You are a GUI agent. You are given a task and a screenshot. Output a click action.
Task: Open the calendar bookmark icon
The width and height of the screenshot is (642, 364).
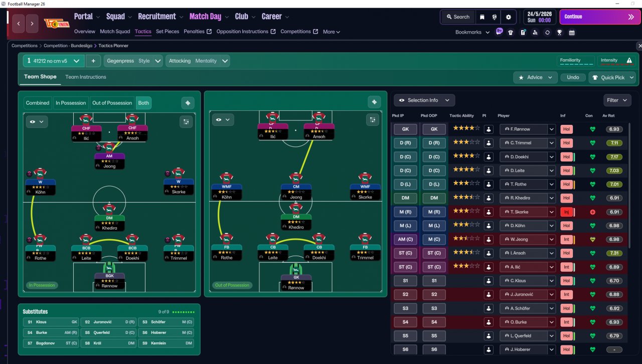tap(572, 33)
